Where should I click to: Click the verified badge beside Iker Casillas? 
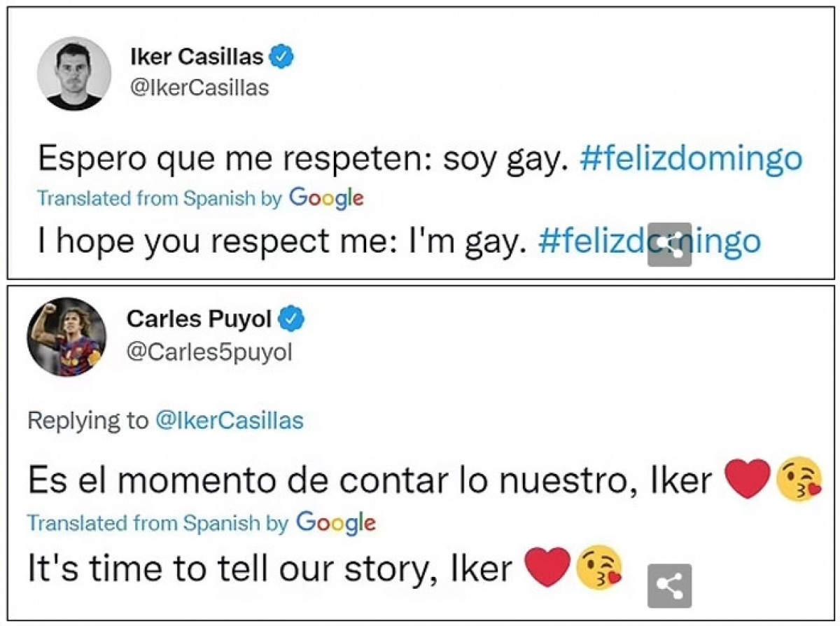281,57
